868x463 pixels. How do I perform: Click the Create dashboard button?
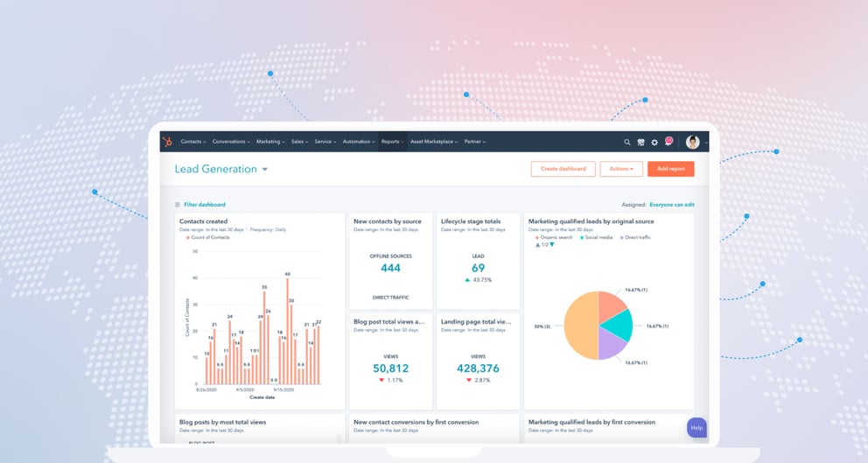click(x=563, y=169)
